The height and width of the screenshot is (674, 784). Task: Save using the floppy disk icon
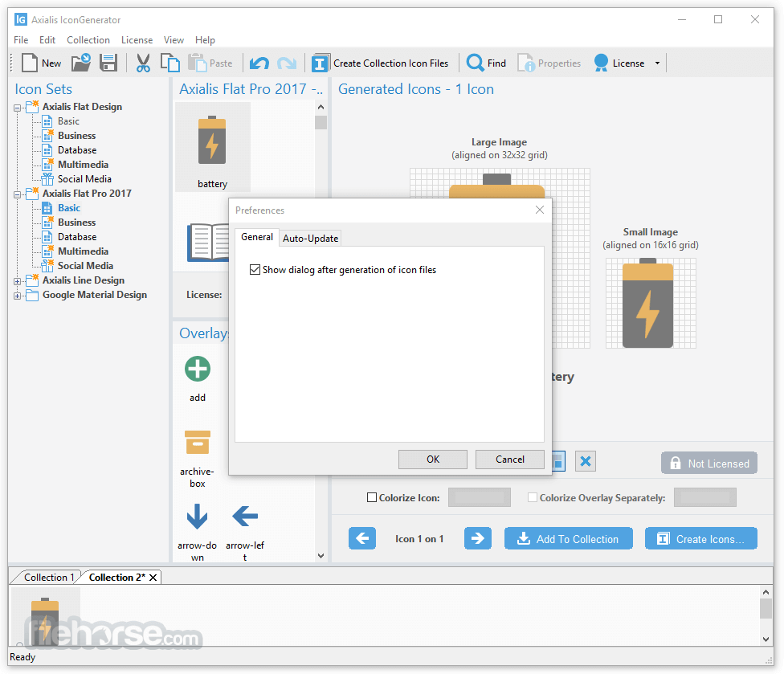[x=108, y=63]
